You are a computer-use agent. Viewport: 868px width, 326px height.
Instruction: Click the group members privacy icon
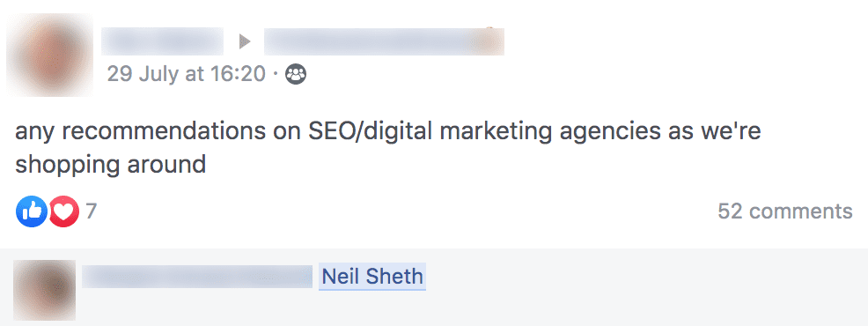point(296,74)
